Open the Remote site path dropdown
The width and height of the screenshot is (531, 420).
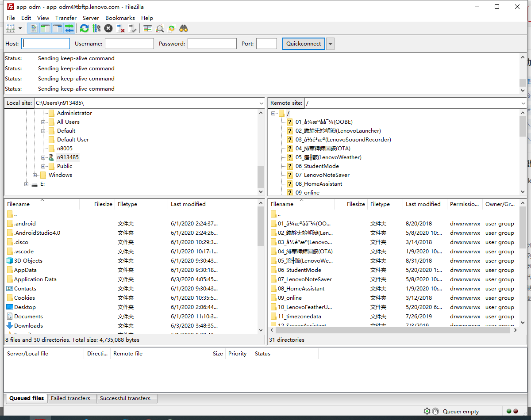tap(523, 103)
